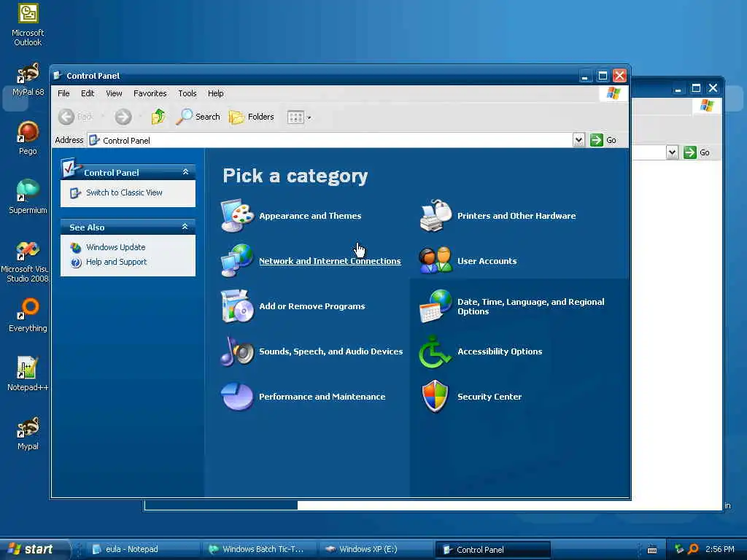Click the on-screen keyboard tray icon
Viewport: 747px width, 560px height.
pyautogui.click(x=652, y=550)
